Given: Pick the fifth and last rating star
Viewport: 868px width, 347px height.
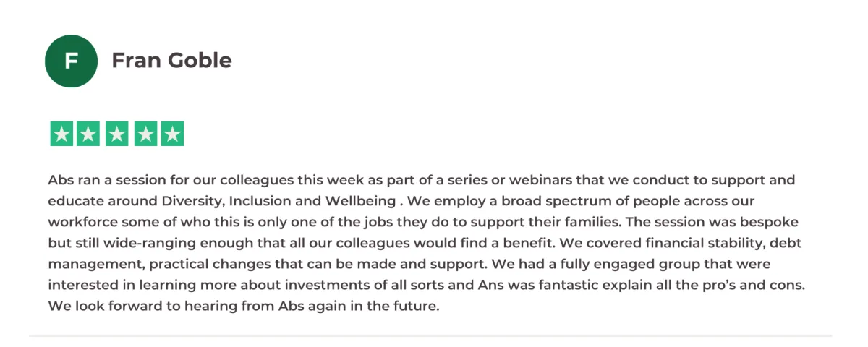Looking at the screenshot, I should (x=172, y=134).
